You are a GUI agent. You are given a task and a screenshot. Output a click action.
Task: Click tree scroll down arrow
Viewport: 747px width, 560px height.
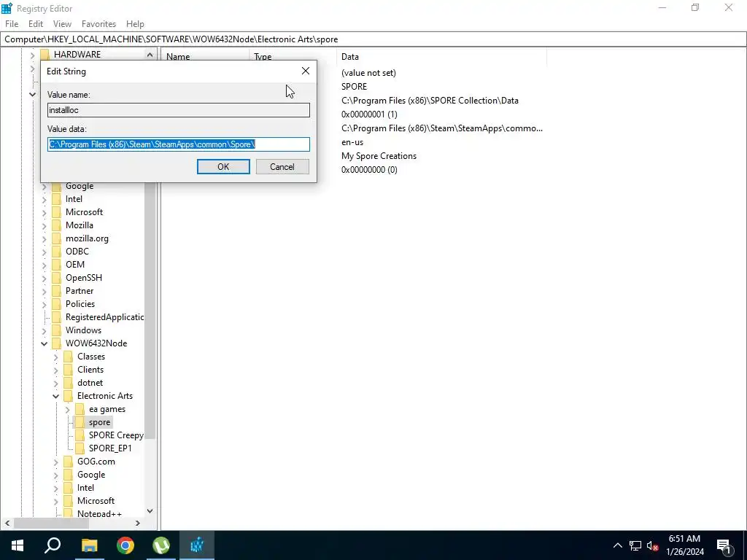(x=150, y=511)
